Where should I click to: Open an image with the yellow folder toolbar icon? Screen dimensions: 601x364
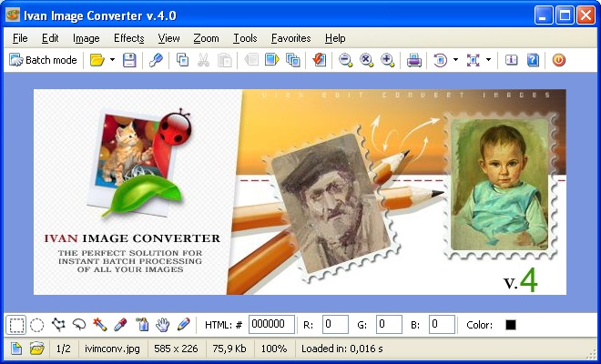(x=97, y=60)
